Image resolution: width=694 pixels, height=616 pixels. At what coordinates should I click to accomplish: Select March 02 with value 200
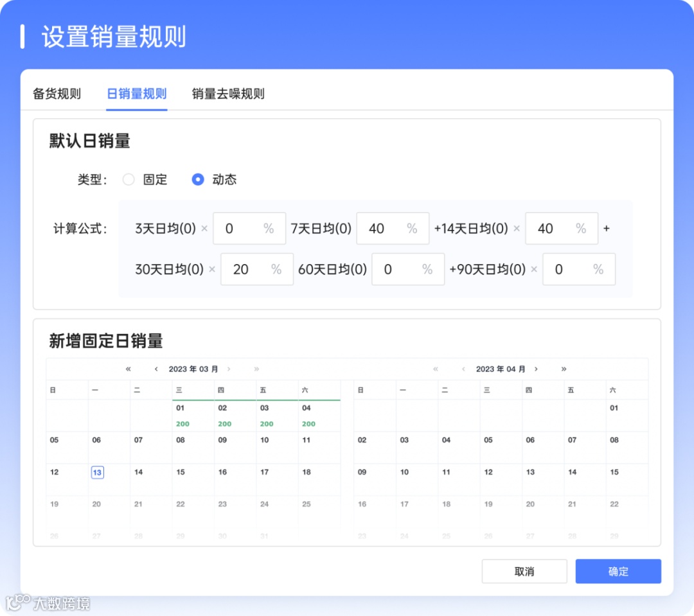coord(235,416)
